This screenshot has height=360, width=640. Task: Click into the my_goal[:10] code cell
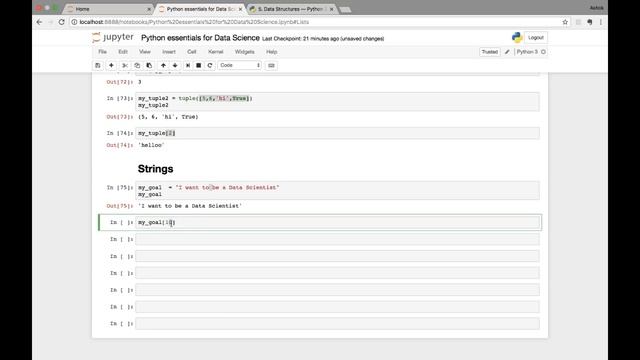click(x=337, y=222)
